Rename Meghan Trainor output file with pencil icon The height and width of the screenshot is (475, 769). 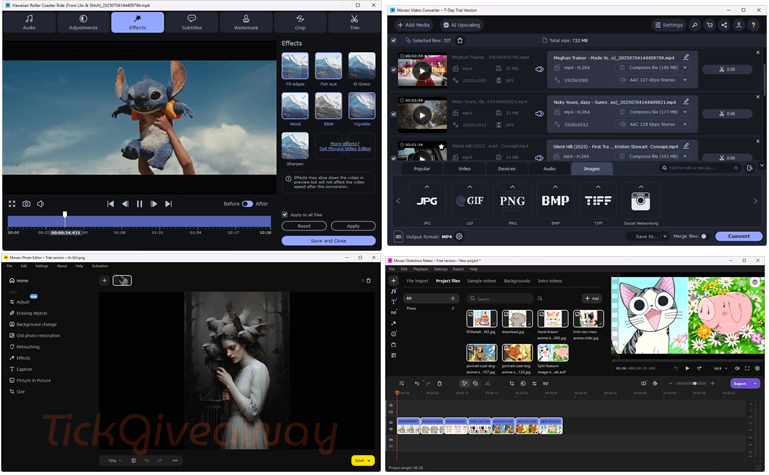(x=686, y=57)
